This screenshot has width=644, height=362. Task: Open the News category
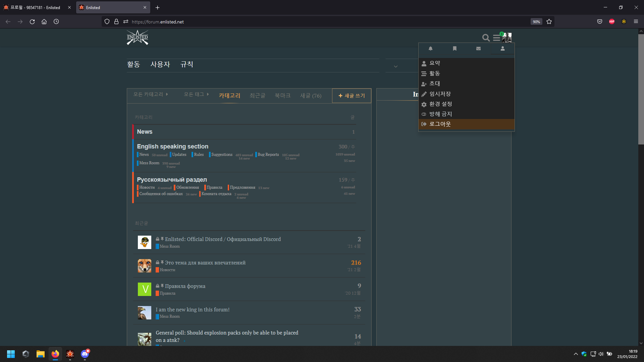[145, 132]
